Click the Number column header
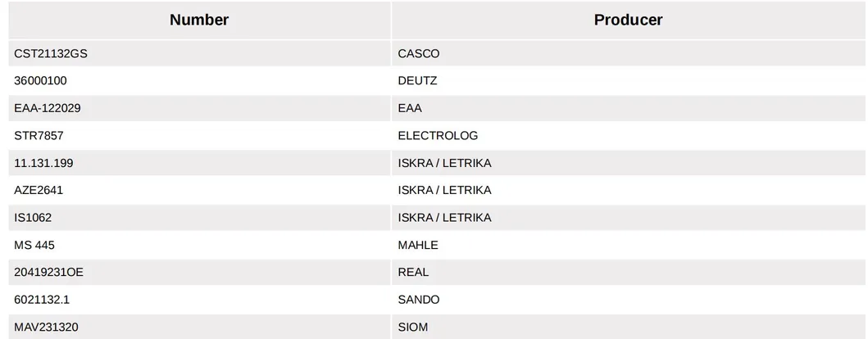The image size is (868, 339). (x=199, y=20)
